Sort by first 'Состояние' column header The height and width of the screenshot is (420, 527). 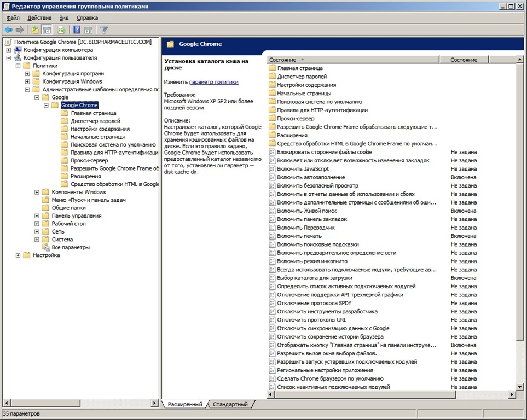pyautogui.click(x=353, y=60)
